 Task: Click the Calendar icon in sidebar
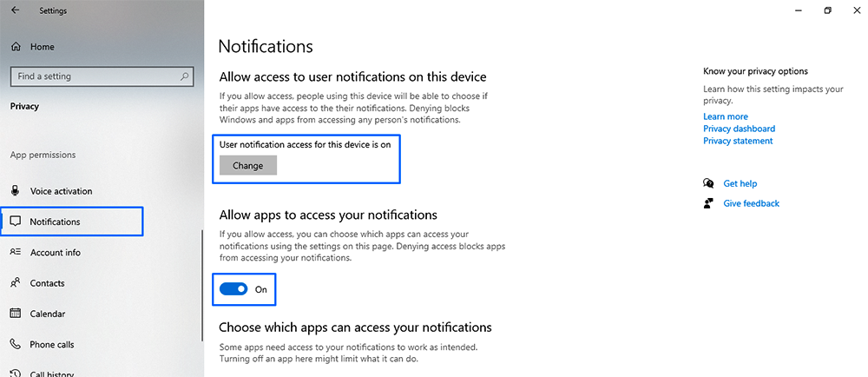tap(16, 314)
